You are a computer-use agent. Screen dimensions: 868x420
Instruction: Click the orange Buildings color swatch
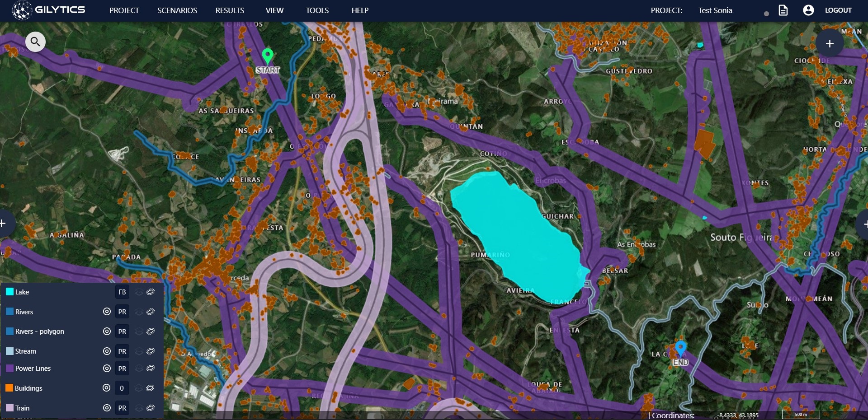coord(9,388)
